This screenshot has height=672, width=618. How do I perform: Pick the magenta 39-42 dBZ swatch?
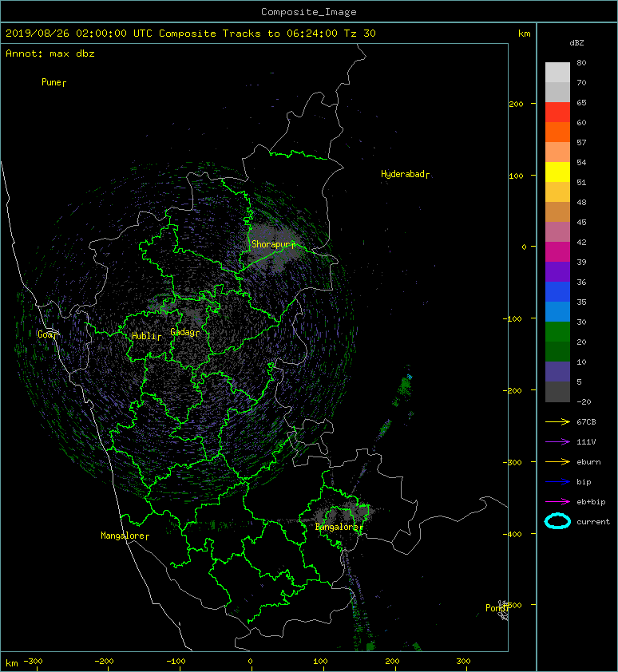tap(557, 252)
